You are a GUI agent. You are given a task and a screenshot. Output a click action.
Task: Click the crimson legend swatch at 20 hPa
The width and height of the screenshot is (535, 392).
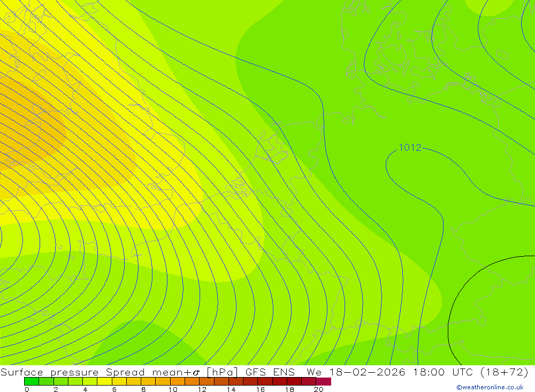(324, 381)
